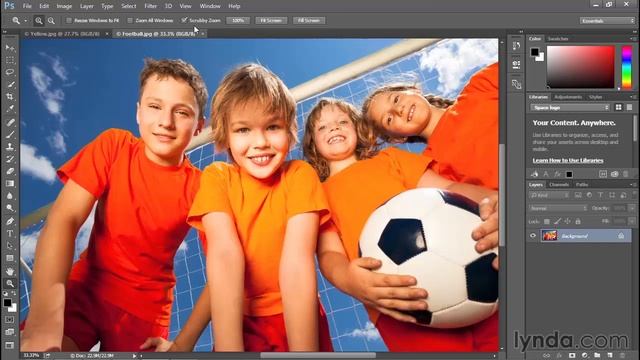Switch to the Swatches tab

558,39
